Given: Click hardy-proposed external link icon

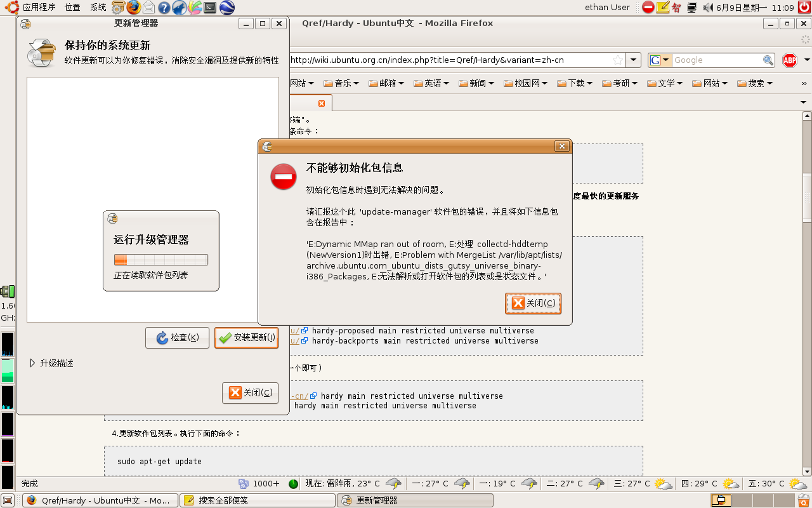Looking at the screenshot, I should 304,331.
